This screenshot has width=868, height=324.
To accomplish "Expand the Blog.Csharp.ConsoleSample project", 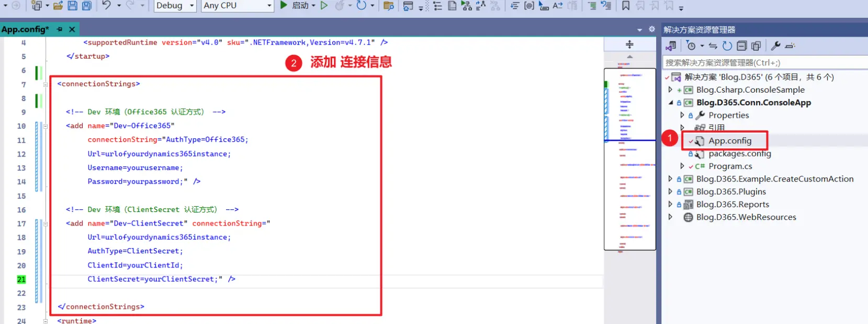I will click(x=670, y=90).
